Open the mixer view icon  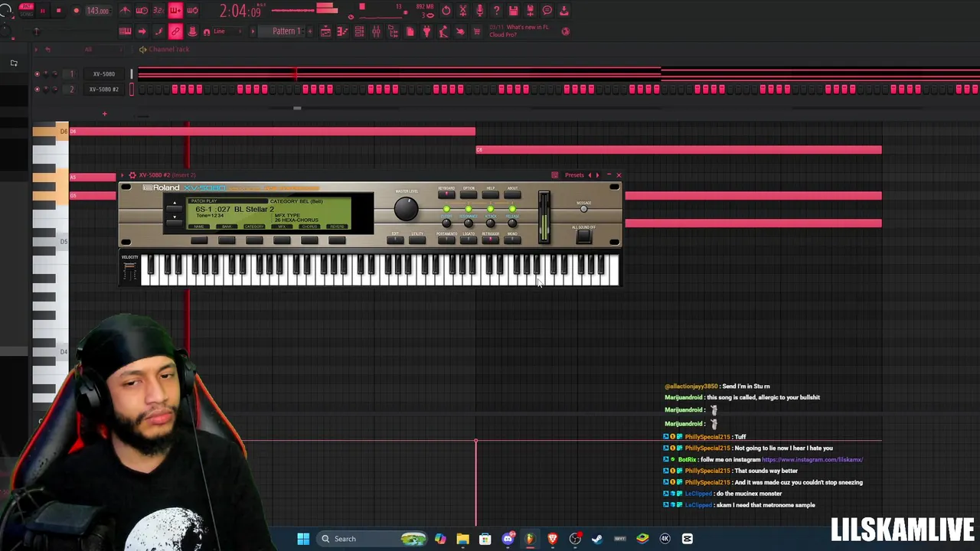376,31
